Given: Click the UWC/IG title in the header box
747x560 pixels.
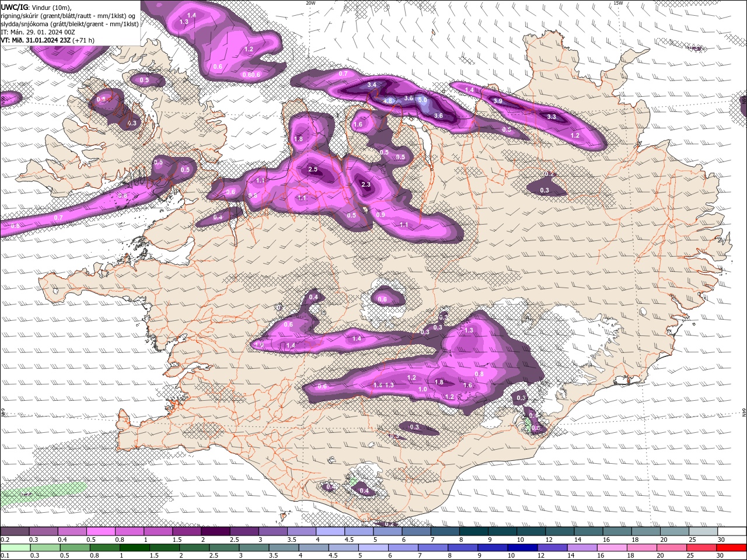Looking at the screenshot, I should [15, 6].
